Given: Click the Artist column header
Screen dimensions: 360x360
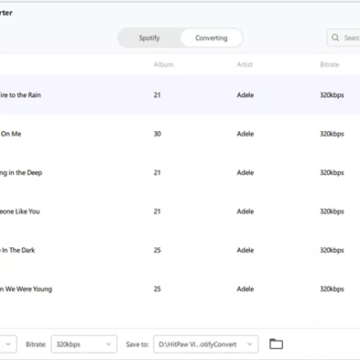Looking at the screenshot, I should tap(245, 65).
